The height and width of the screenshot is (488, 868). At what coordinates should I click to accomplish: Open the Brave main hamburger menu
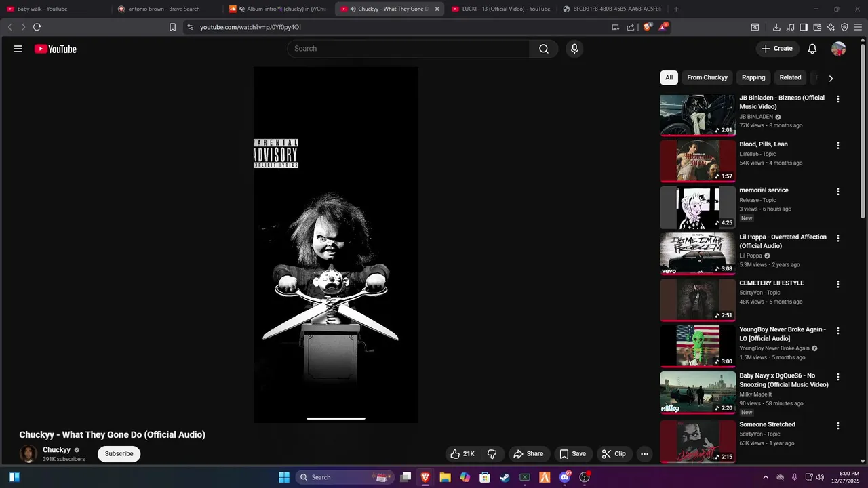[858, 27]
